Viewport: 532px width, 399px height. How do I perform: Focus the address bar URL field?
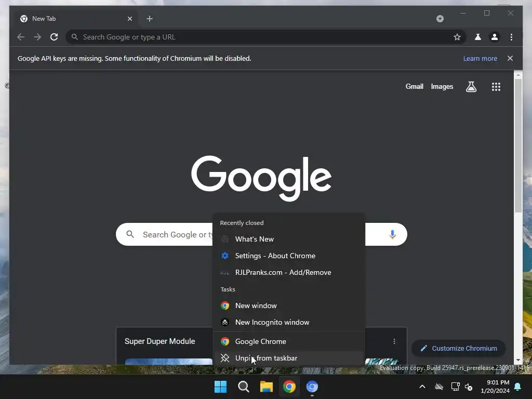[264, 37]
